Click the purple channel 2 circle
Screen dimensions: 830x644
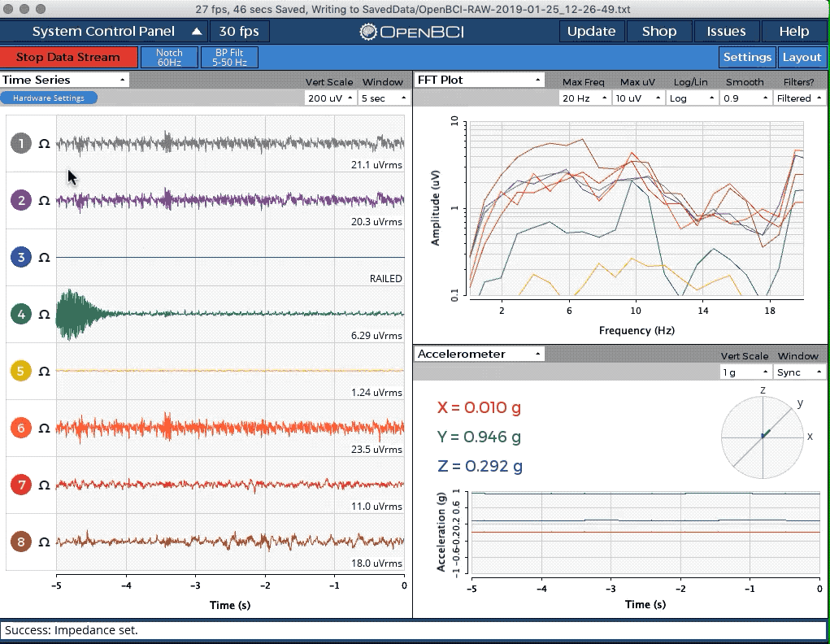pos(21,200)
